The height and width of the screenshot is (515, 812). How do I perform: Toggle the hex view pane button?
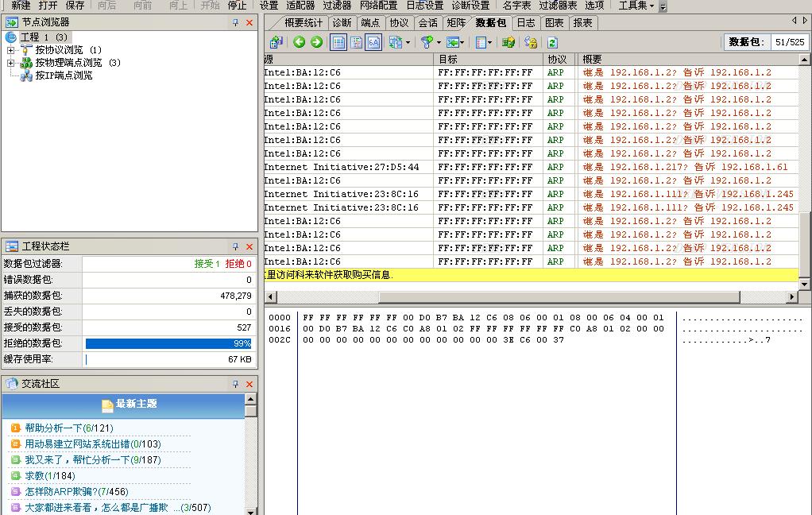click(373, 42)
